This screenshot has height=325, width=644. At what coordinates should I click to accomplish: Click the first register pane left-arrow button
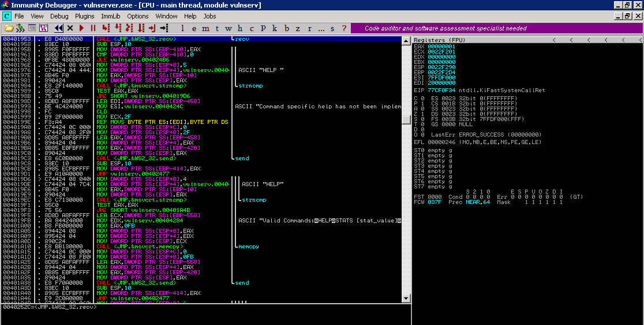(554, 40)
